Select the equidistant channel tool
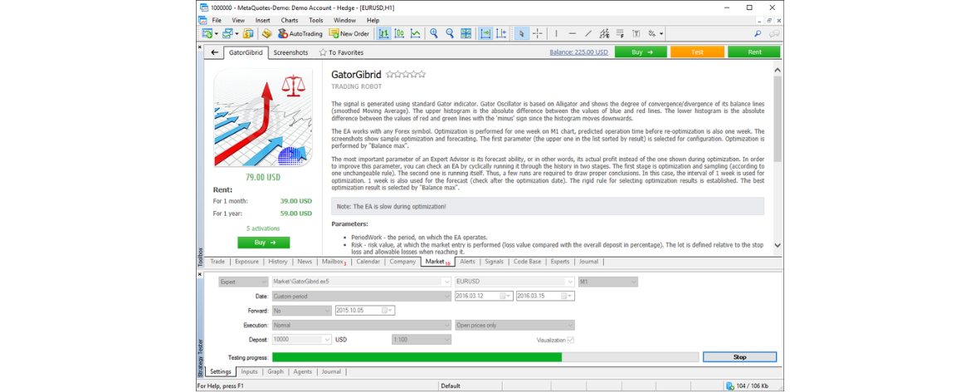980x392 pixels. coord(604,34)
